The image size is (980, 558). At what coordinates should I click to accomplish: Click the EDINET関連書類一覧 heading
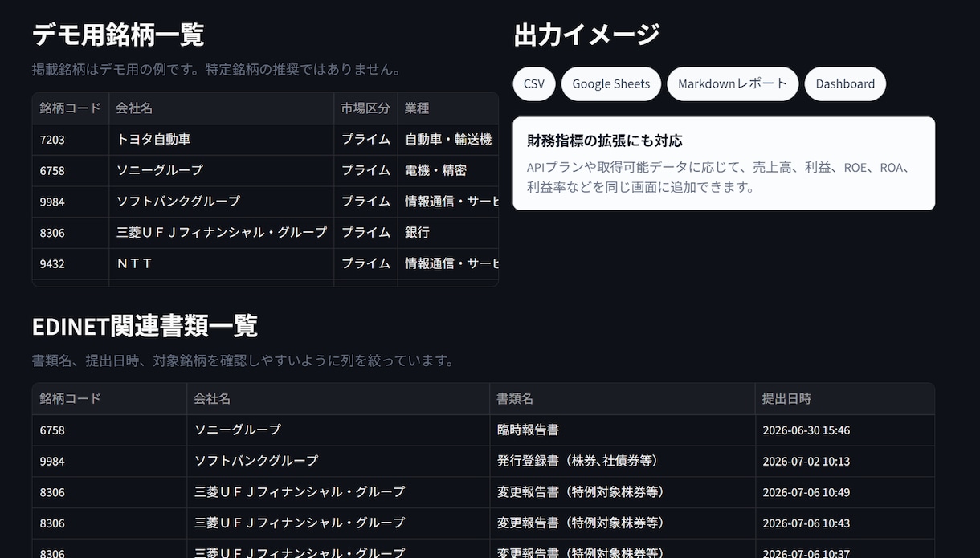tap(145, 326)
